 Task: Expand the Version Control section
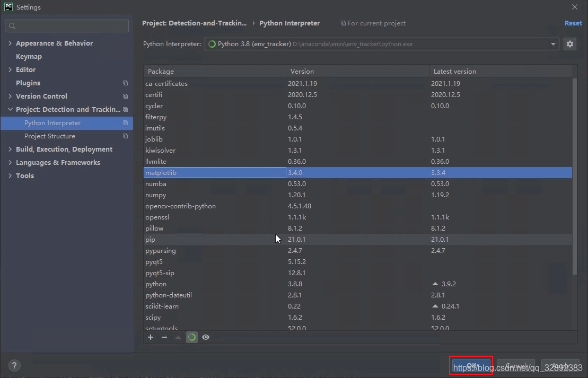point(10,96)
